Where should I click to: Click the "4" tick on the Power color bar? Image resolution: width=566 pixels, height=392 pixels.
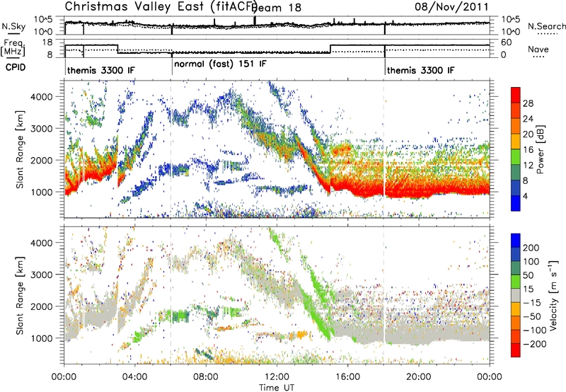click(x=526, y=197)
